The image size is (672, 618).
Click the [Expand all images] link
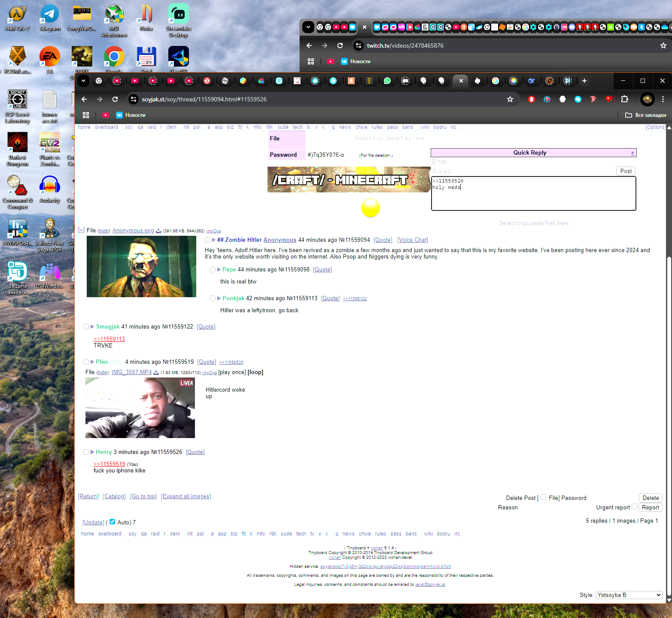pos(186,496)
